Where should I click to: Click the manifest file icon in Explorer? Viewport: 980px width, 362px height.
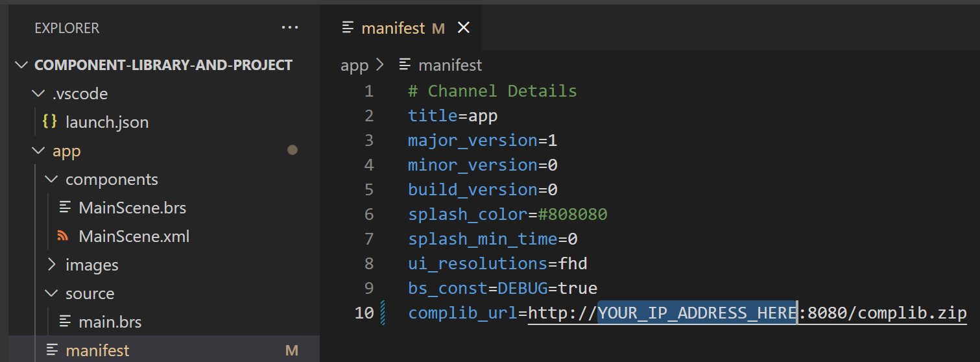[52, 350]
